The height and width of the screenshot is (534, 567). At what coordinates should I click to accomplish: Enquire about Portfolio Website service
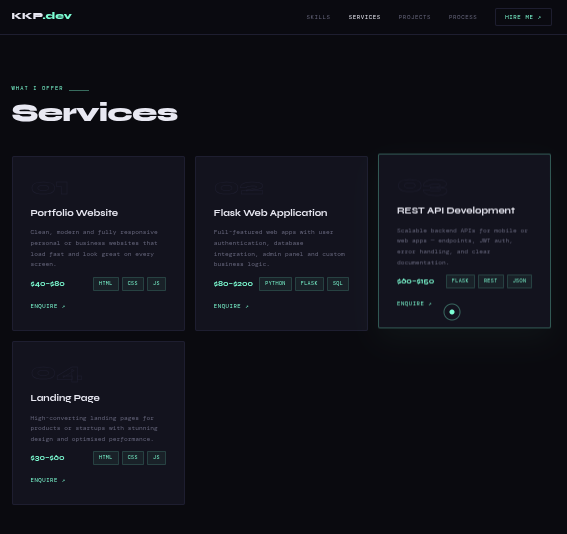(48, 306)
